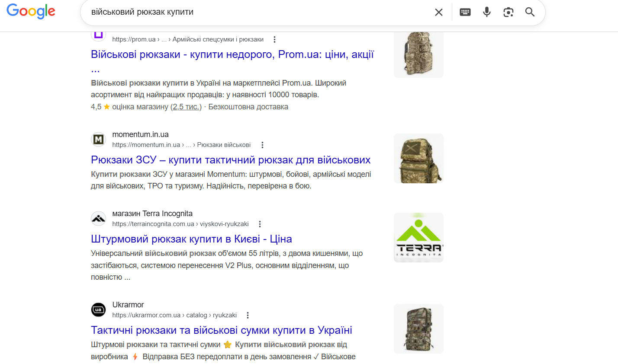Open 'Військові рюкзаки - купити недорого, Prom.ua' link

(x=232, y=61)
